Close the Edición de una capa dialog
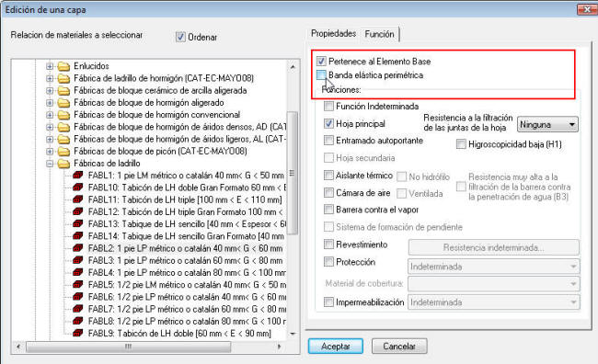The image size is (598, 364). click(587, 9)
